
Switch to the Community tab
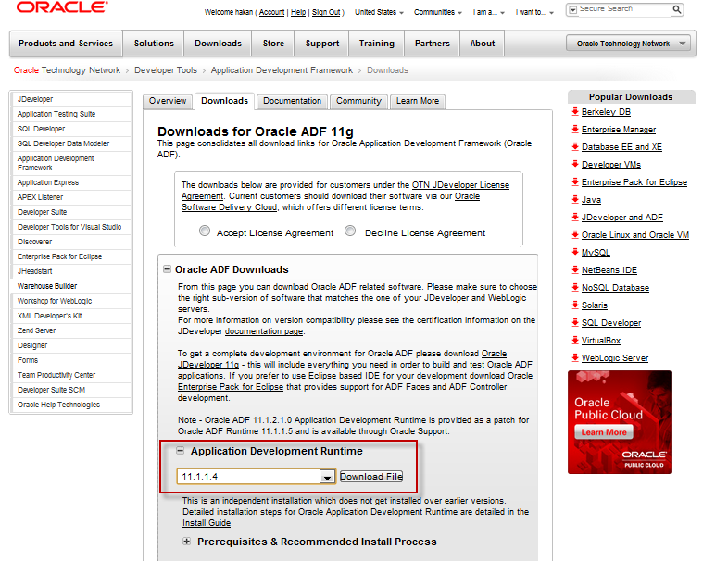pos(358,101)
